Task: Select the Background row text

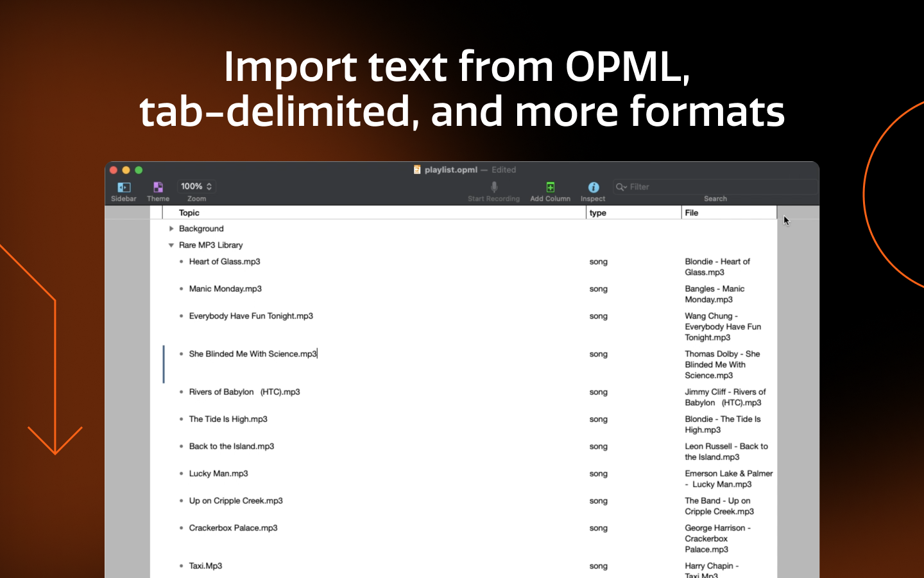Action: pos(201,229)
